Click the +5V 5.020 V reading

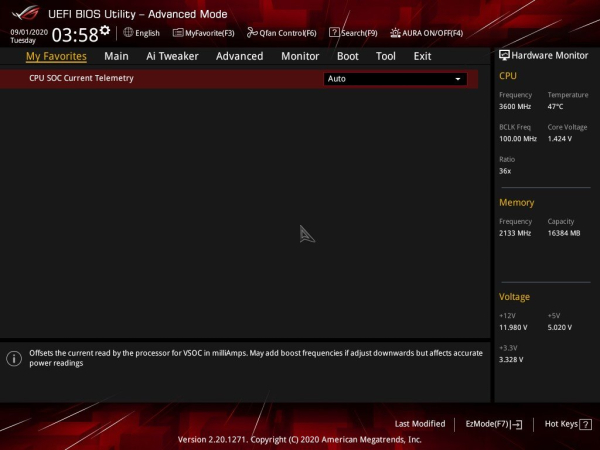pyautogui.click(x=559, y=328)
